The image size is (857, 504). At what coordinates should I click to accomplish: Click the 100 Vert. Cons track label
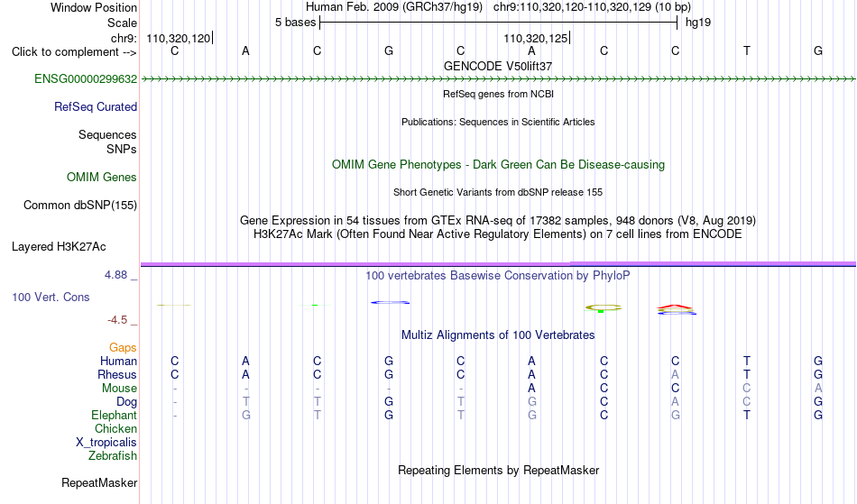click(51, 298)
